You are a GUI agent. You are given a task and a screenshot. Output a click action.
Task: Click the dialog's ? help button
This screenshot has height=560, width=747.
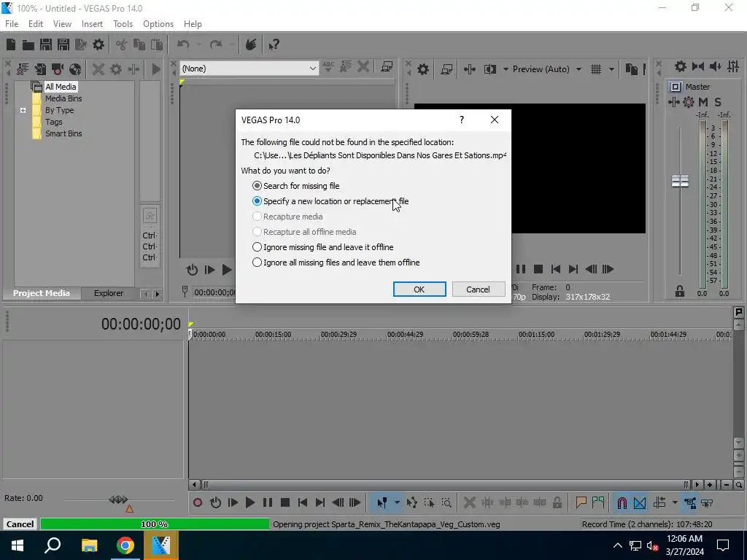point(462,120)
